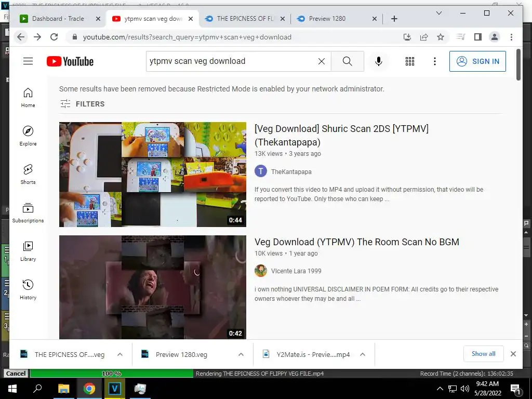Switch to the Dashboard - Tracle tab
532x399 pixels.
point(58,19)
